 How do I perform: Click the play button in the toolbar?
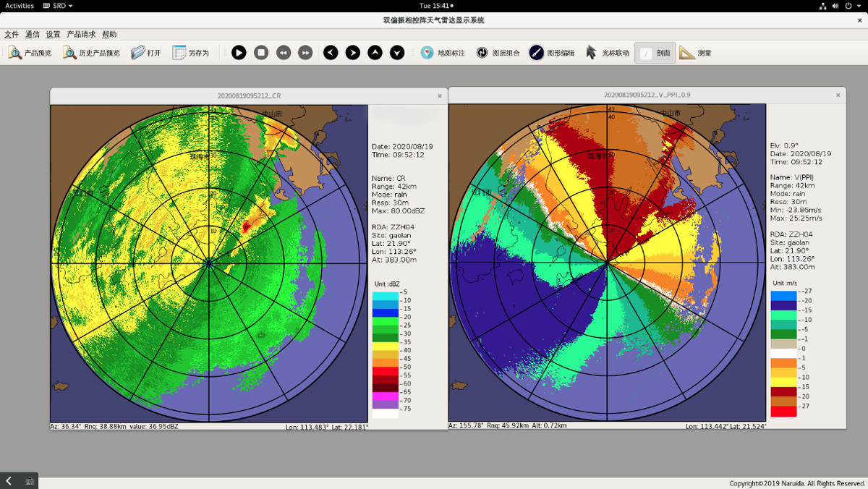(x=239, y=53)
